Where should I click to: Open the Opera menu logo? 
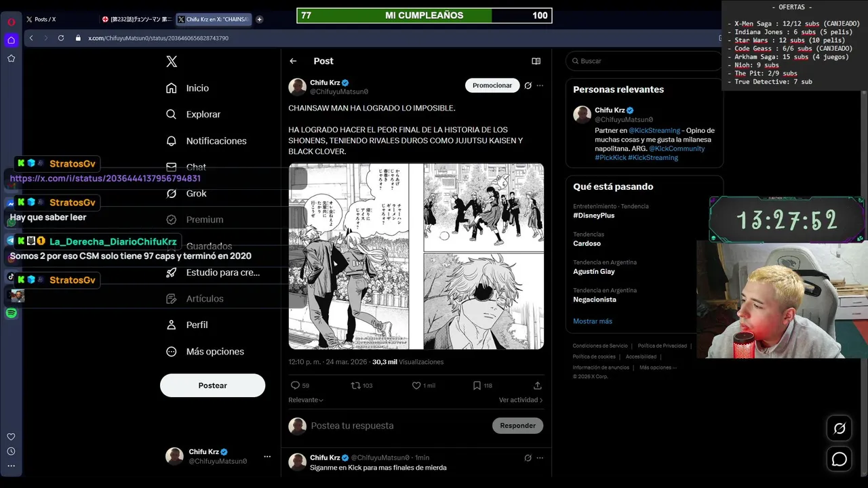[x=12, y=22]
